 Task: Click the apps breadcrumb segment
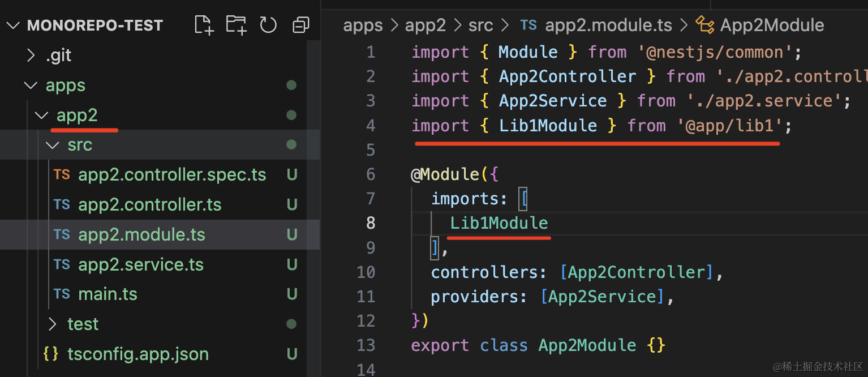(363, 25)
